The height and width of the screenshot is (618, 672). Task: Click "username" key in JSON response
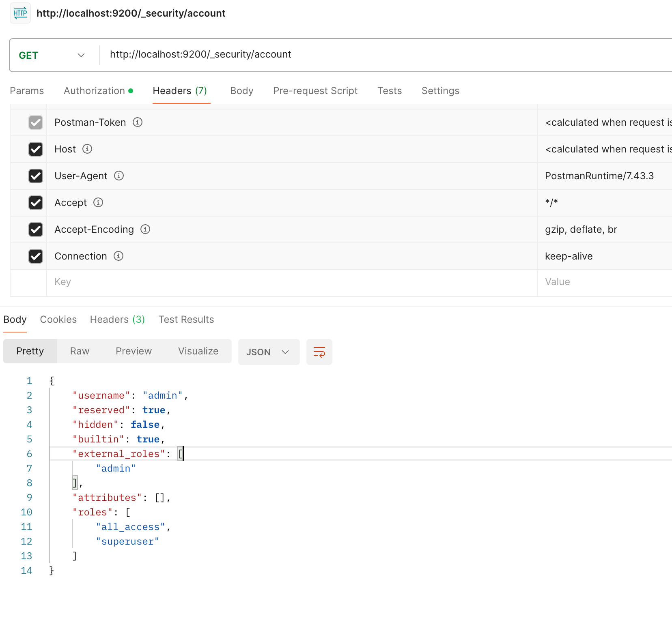101,395
